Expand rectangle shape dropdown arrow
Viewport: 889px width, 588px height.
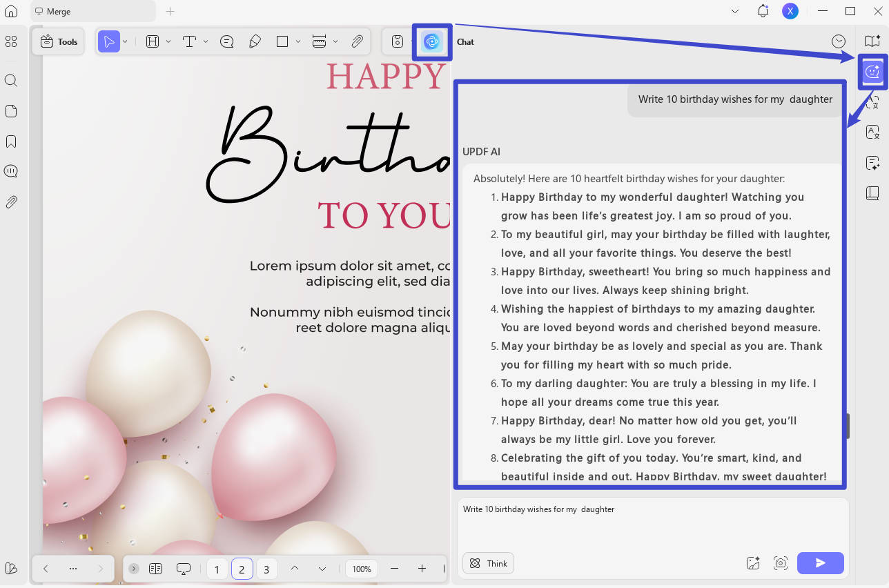click(x=298, y=41)
